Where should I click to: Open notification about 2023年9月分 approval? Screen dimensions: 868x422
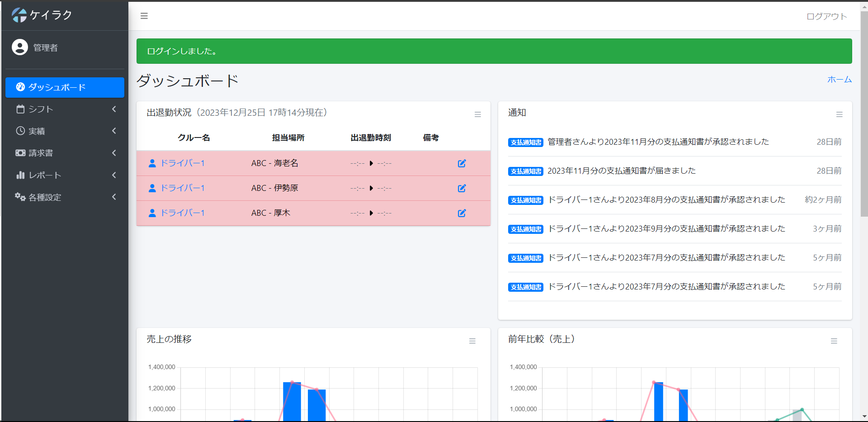pyautogui.click(x=666, y=229)
